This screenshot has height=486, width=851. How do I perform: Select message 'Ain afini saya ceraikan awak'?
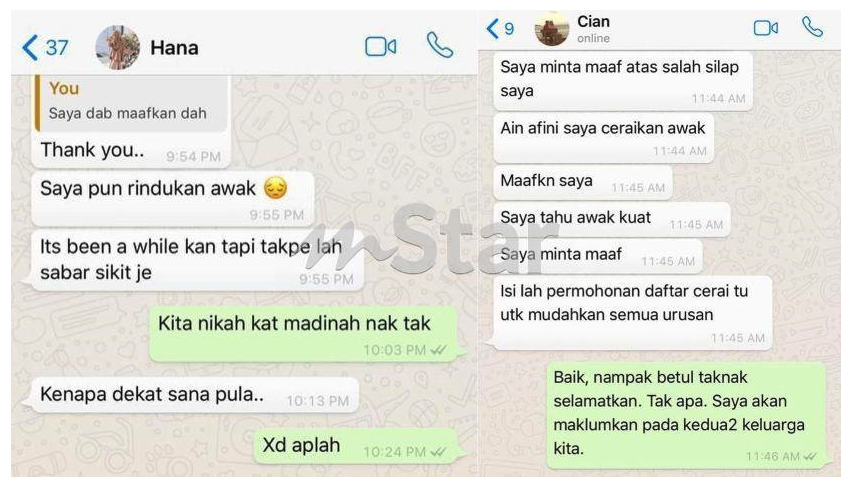603,138
